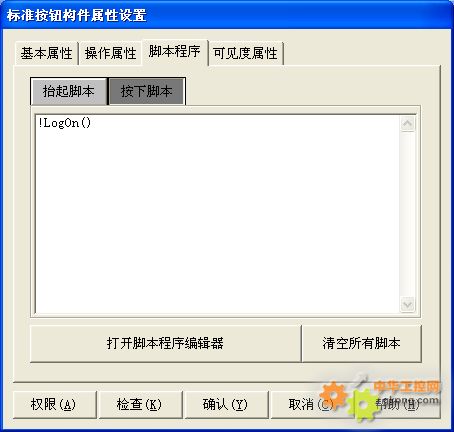
Task: Click the script editor vertical scrollbar track
Action: [407, 214]
